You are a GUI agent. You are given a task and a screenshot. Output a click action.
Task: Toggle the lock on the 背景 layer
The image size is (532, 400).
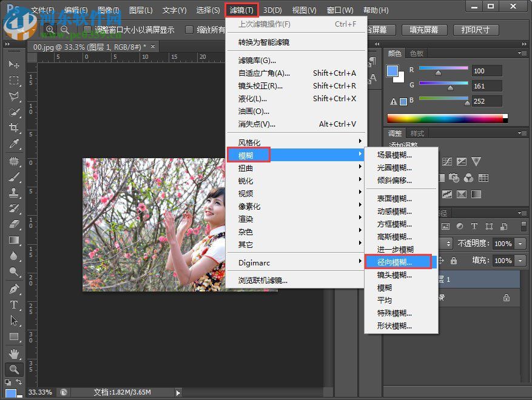point(507,298)
